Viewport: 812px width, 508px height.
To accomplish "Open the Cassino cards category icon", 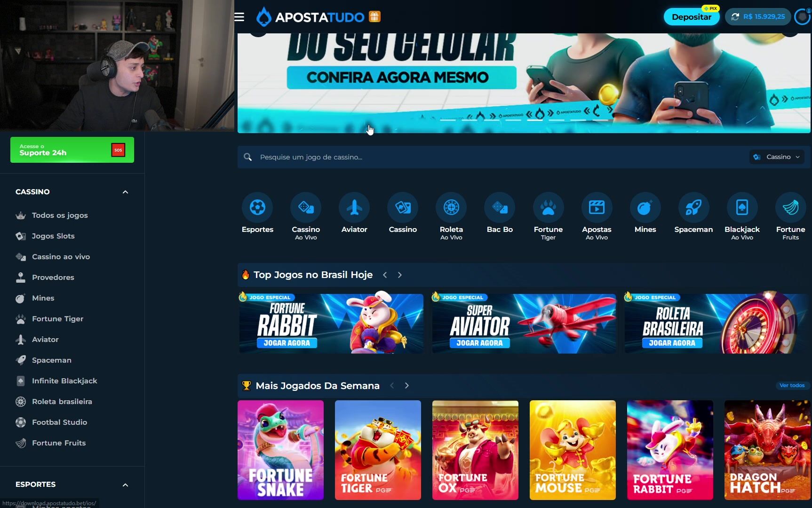I will (x=403, y=207).
